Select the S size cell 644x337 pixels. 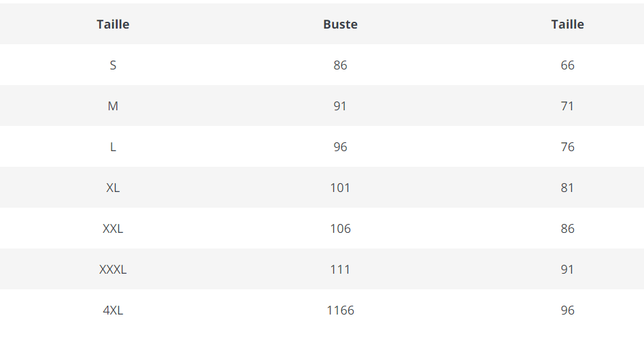coord(113,65)
